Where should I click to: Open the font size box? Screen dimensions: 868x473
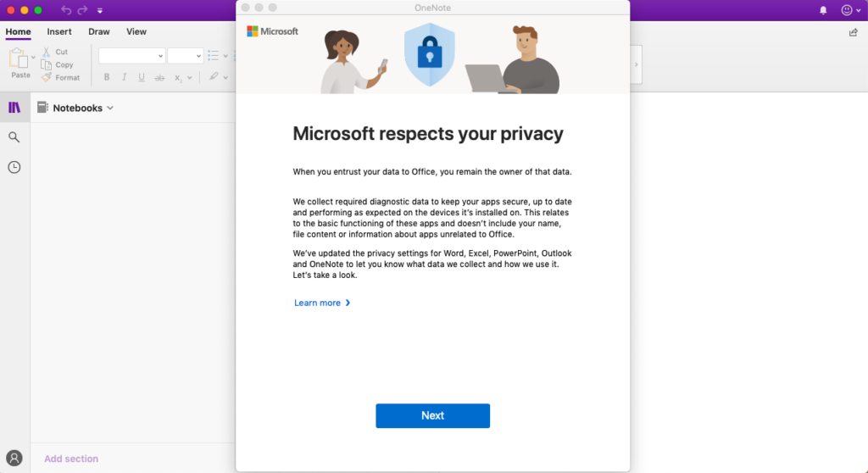[x=185, y=56]
